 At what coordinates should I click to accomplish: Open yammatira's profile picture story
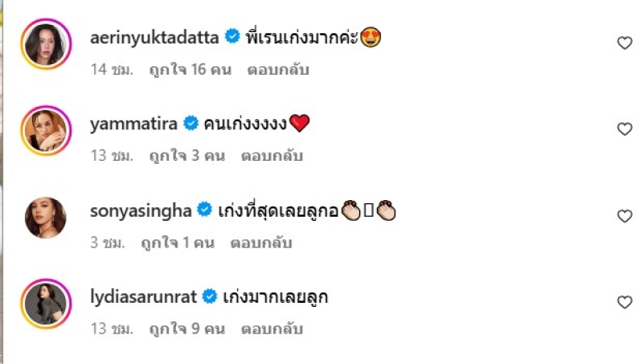(46, 131)
